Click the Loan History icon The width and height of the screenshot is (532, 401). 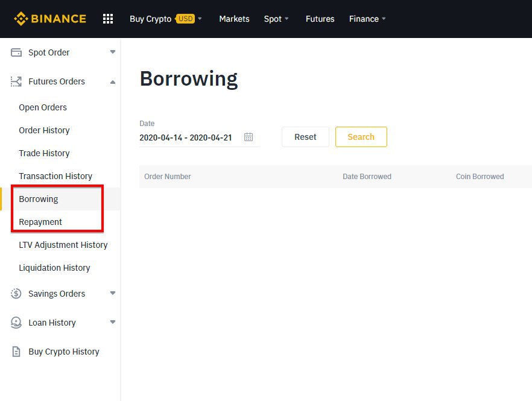tap(16, 322)
